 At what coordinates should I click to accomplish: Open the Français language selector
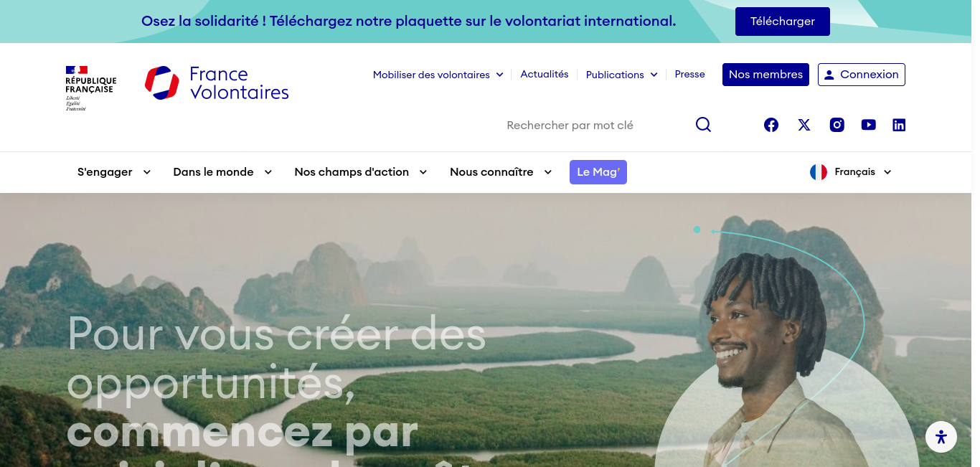(x=851, y=172)
